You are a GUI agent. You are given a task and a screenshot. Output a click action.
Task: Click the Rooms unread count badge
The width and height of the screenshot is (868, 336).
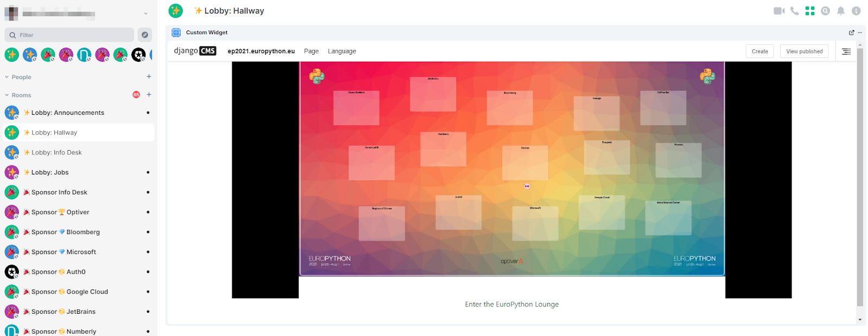coord(136,95)
